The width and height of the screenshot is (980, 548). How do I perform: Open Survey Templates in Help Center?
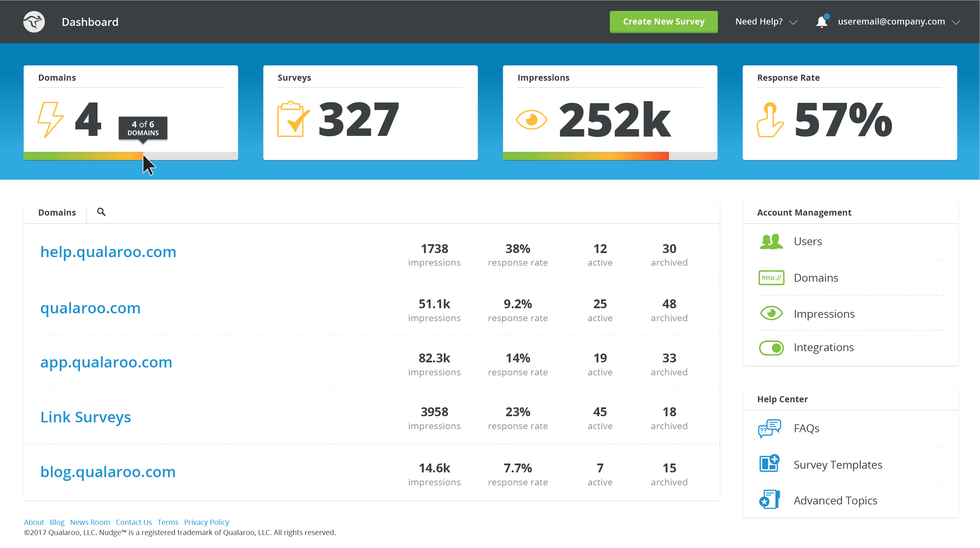tap(838, 464)
